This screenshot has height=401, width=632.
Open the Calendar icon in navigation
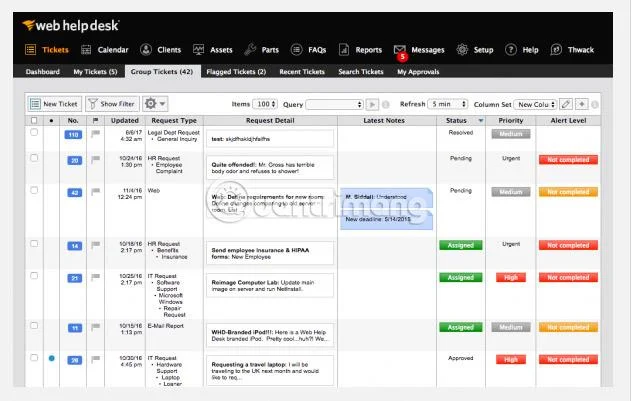point(86,50)
